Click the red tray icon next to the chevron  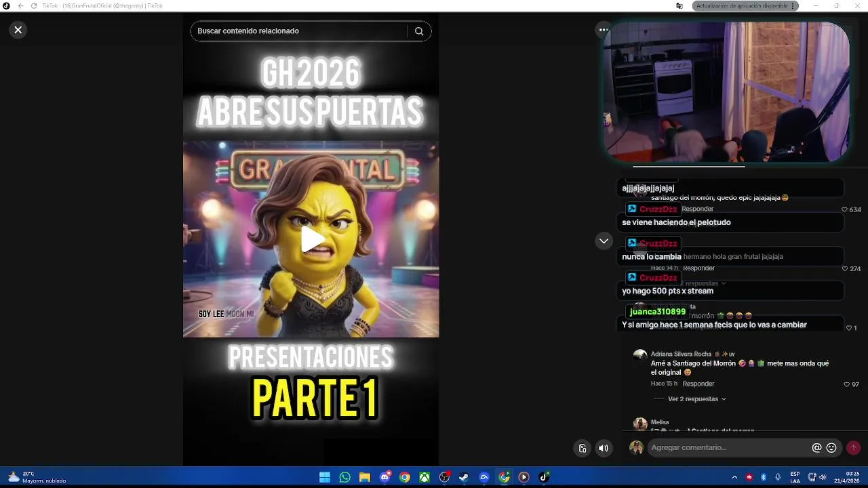coord(749,477)
